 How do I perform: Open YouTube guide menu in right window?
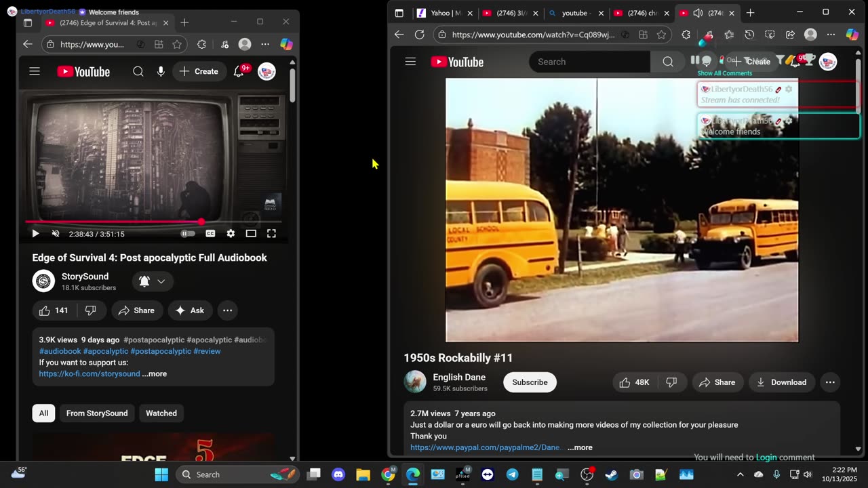[x=410, y=62]
